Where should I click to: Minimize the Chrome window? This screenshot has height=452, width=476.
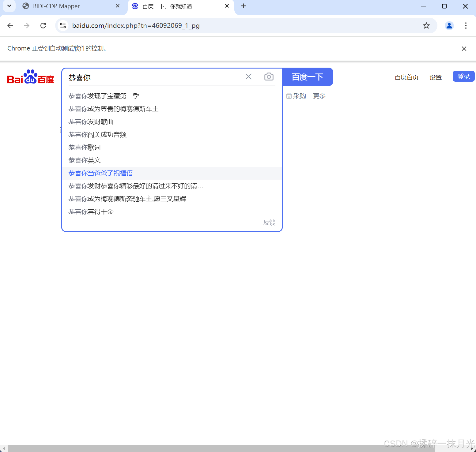[423, 6]
